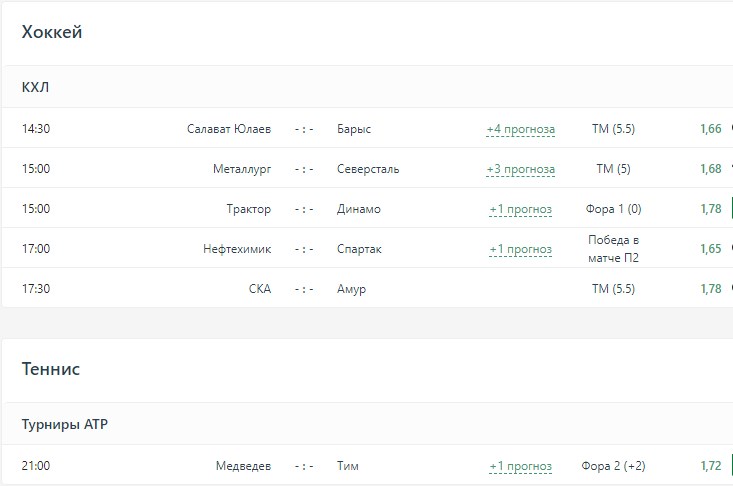Image resolution: width=733 pixels, height=486 pixels.
Task: Click +1 прогноз for Трактор–Динамо match
Action: click(x=520, y=209)
